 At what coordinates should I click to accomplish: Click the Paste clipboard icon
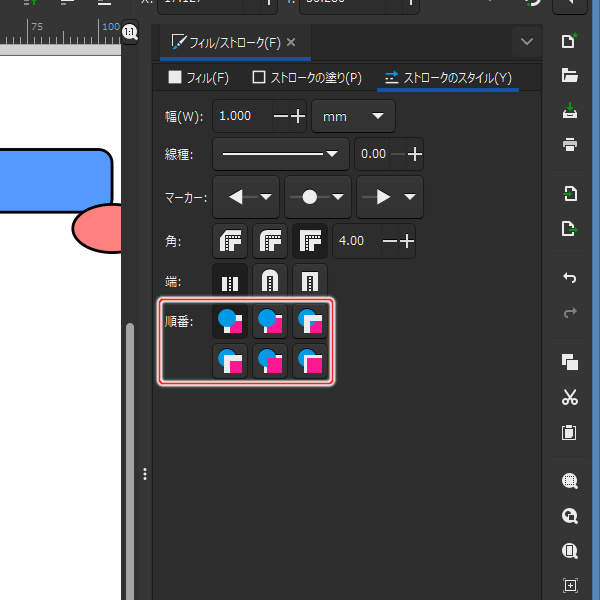(570, 433)
